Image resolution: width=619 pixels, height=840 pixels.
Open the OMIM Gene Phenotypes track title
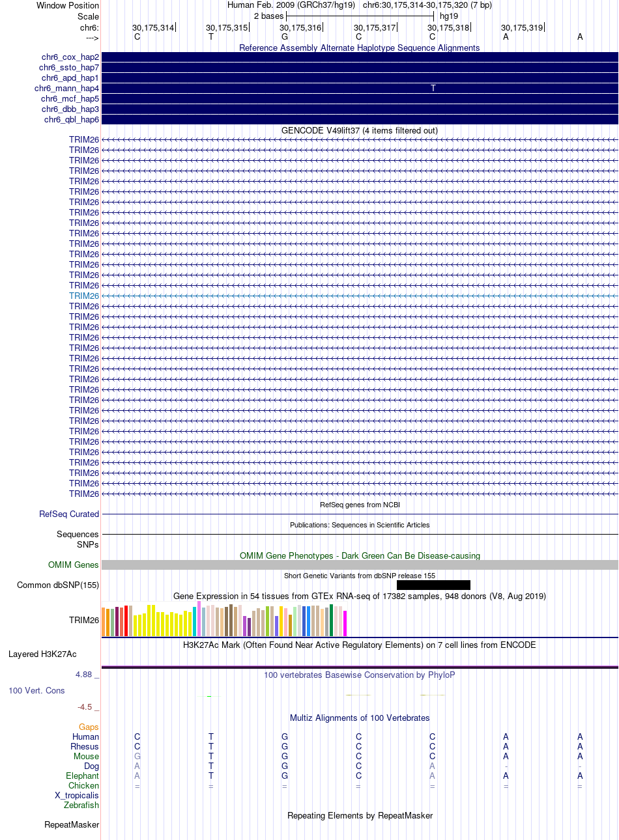360,555
